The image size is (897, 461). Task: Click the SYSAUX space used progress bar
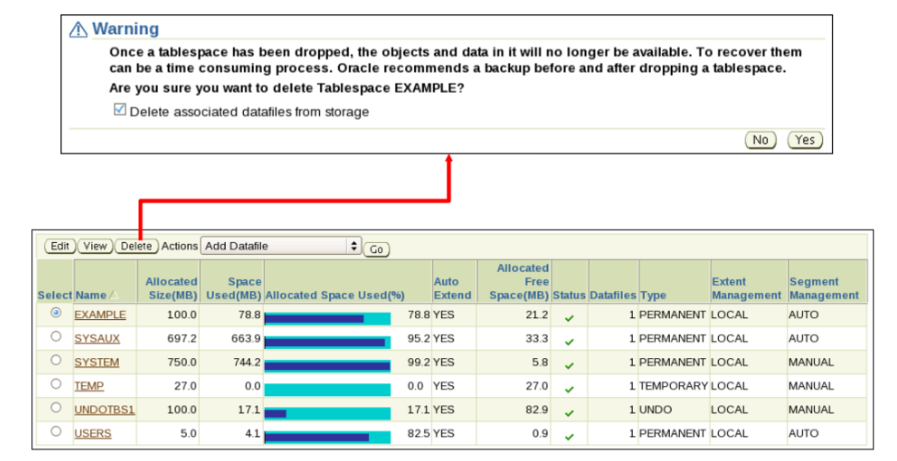327,342
